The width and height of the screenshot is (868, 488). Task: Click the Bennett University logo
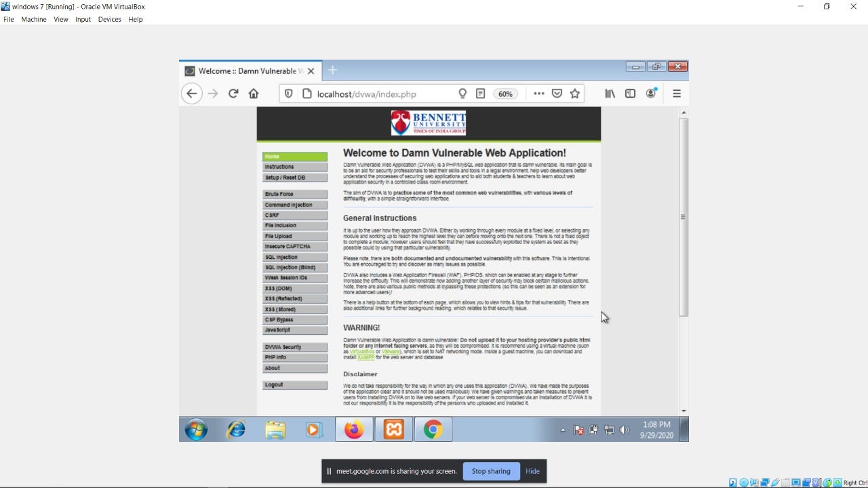[429, 123]
